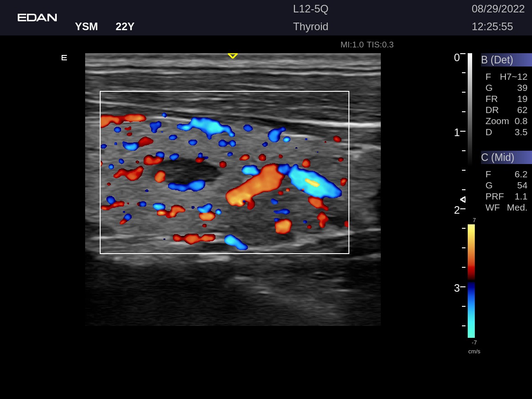
Task: Select the C (Mid) mode header
Action: [506, 157]
